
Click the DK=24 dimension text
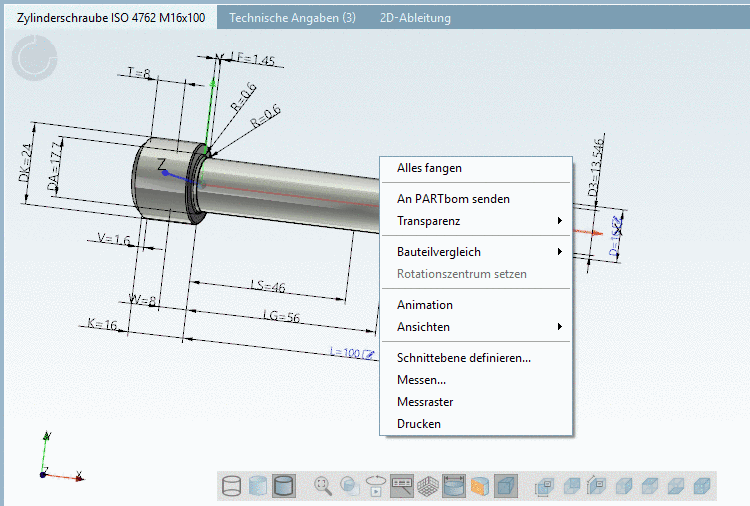25,163
